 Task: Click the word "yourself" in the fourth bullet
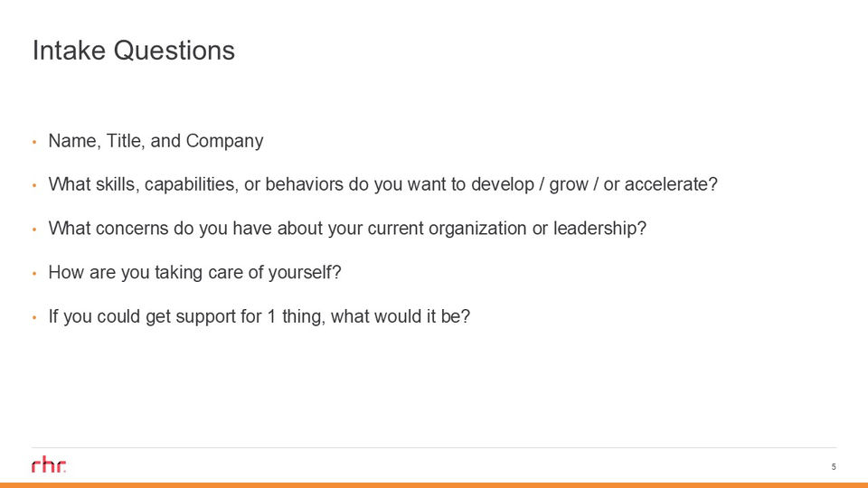[301, 272]
